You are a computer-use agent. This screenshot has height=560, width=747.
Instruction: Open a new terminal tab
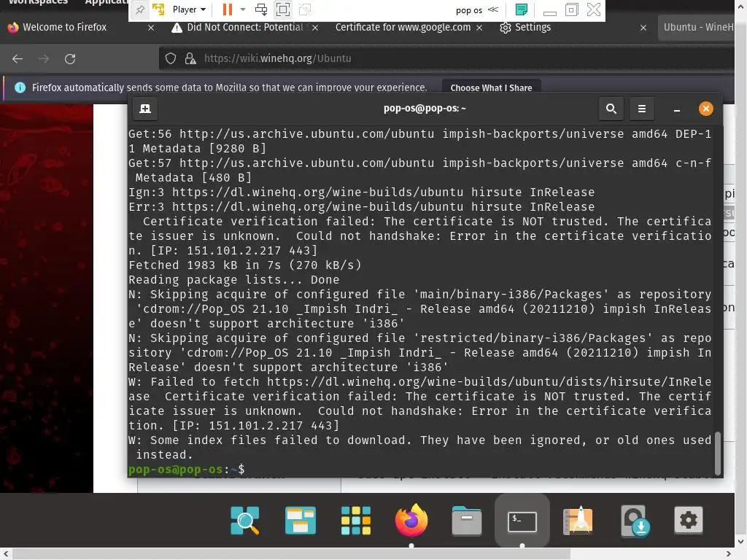tap(145, 109)
